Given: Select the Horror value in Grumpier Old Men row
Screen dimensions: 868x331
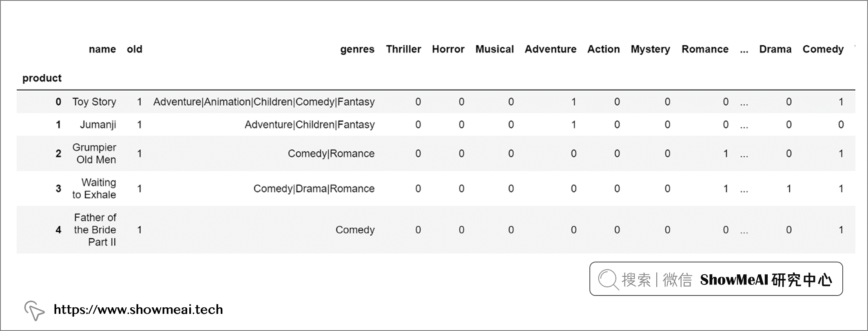Looking at the screenshot, I should tap(461, 153).
